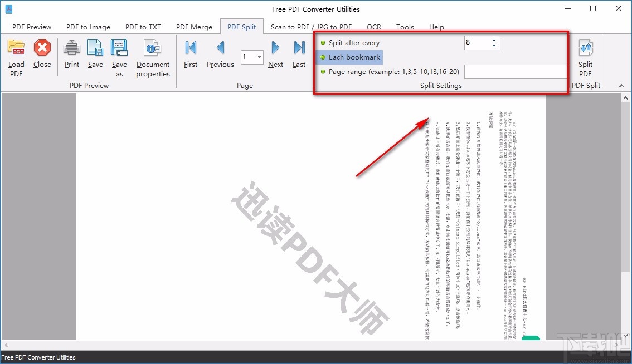This screenshot has height=364, width=632.
Task: Close the current PDF using red X icon
Action: point(42,48)
